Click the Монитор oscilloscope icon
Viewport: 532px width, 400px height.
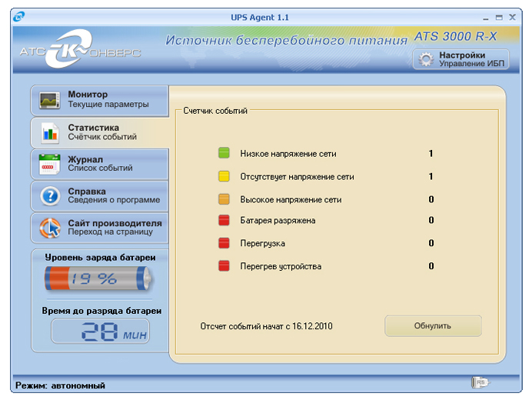49,101
